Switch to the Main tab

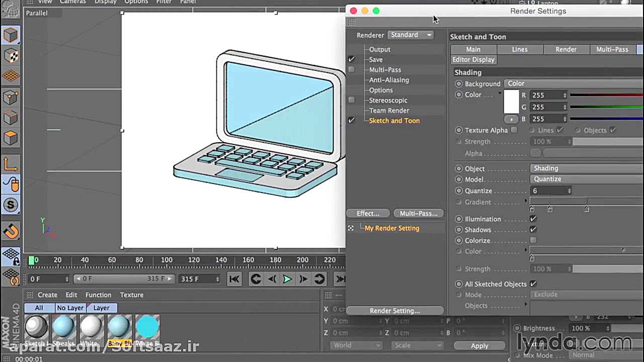(x=473, y=49)
